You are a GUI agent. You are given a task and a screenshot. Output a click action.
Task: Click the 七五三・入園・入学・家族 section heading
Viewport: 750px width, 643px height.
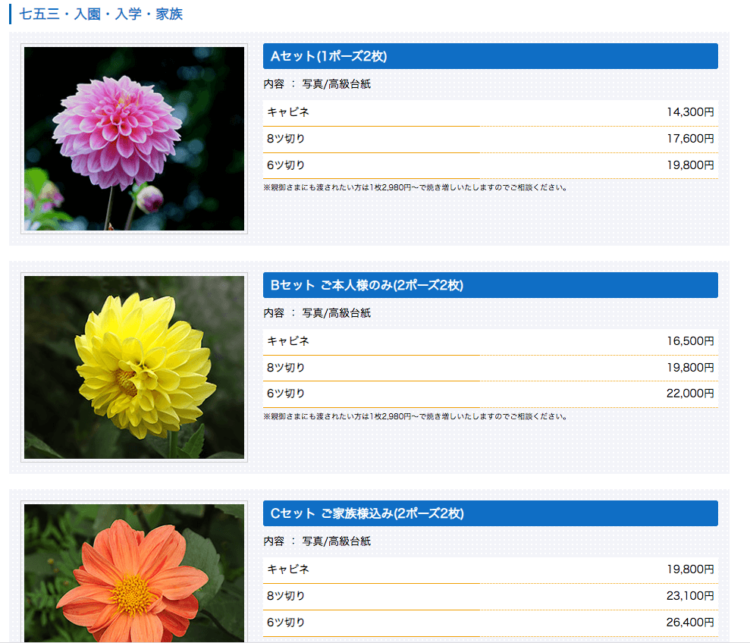pyautogui.click(x=101, y=14)
